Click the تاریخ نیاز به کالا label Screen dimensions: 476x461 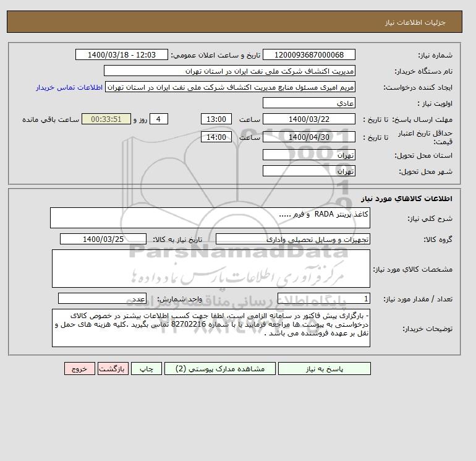[177, 239]
